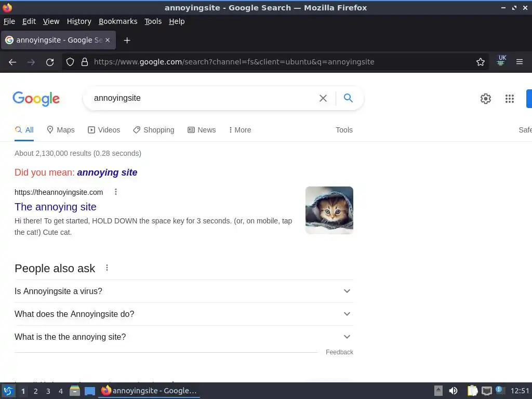Switch to workspace 4
Viewport: 532px width, 399px height.
pos(61,391)
